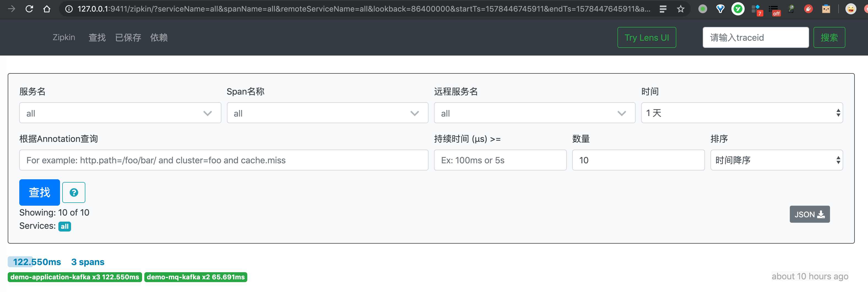Screen dimensions: 868x292
Task: Click the Try Lens UI button
Action: coord(647,37)
